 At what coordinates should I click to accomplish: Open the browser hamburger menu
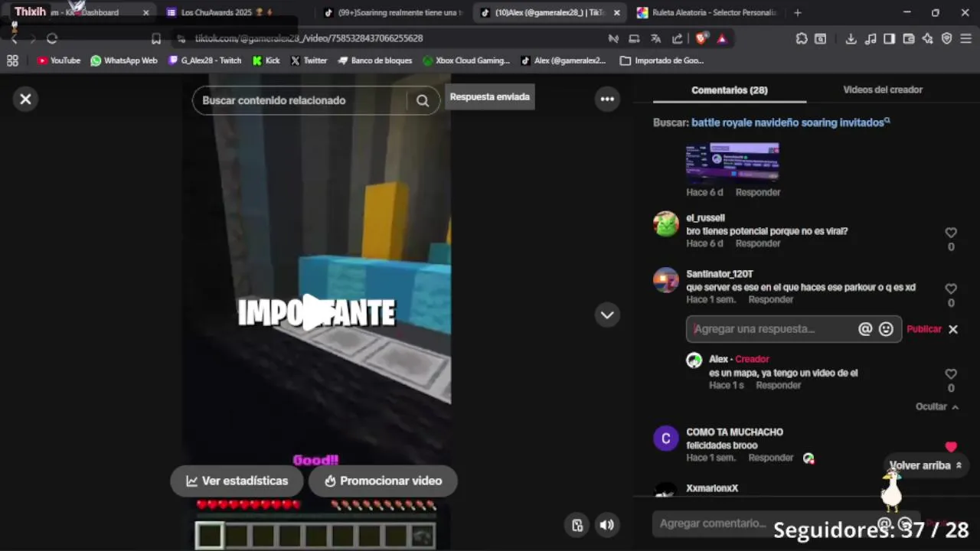pyautogui.click(x=965, y=38)
